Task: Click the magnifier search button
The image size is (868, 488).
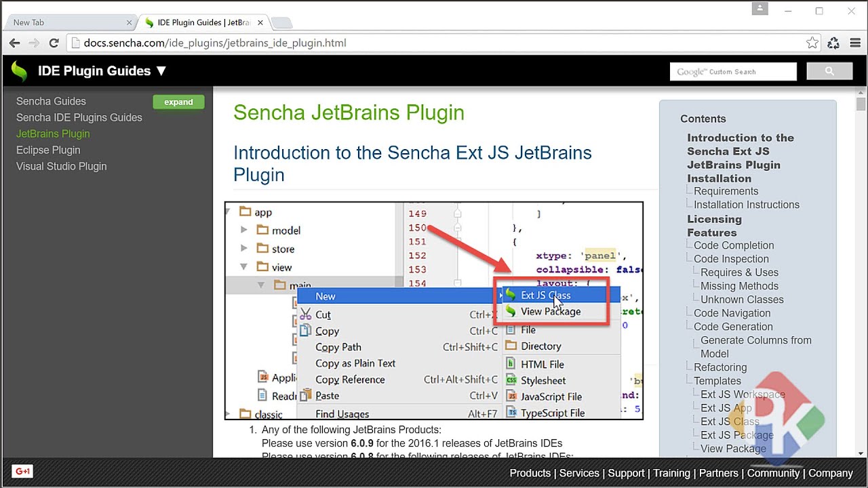Action: (829, 71)
